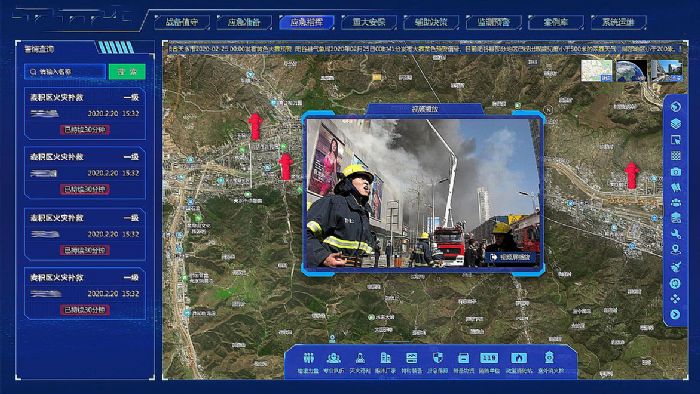Click the camera snapshot icon in right toolbar
700x394 pixels.
click(x=675, y=172)
